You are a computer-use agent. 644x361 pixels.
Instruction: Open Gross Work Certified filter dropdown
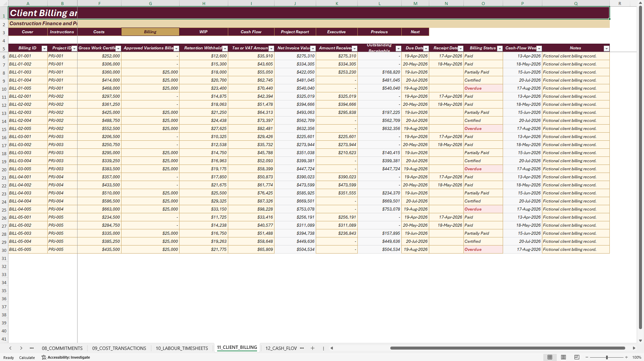tap(118, 49)
